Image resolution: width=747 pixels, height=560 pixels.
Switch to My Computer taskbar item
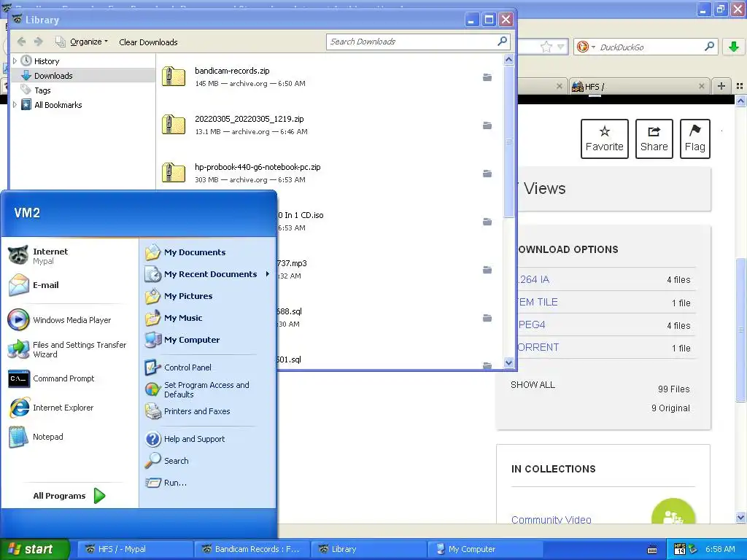pyautogui.click(x=485, y=549)
